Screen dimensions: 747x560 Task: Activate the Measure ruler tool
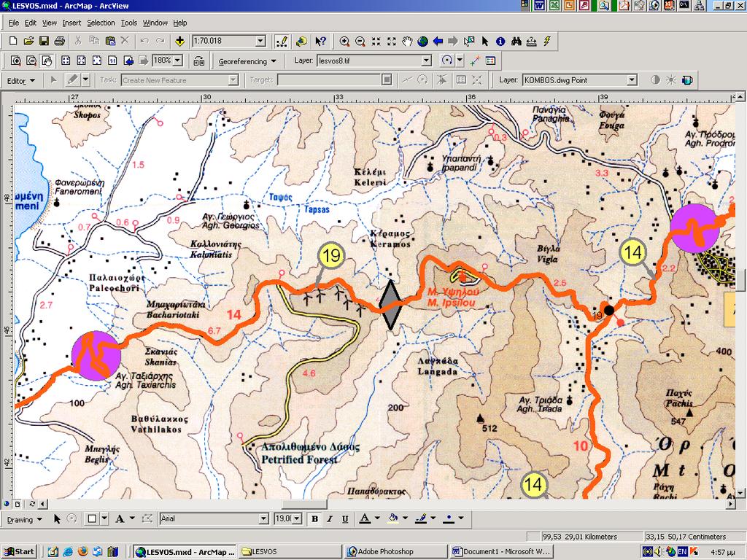pyautogui.click(x=532, y=42)
